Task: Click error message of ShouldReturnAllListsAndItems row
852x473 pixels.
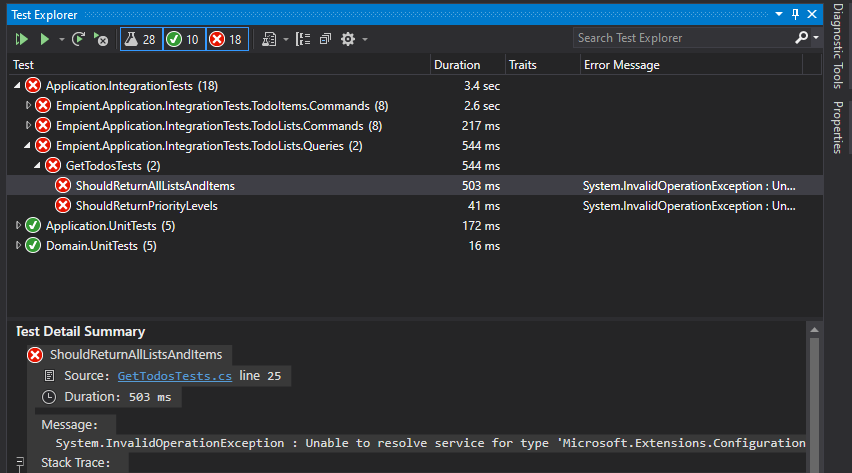Action: tap(689, 186)
